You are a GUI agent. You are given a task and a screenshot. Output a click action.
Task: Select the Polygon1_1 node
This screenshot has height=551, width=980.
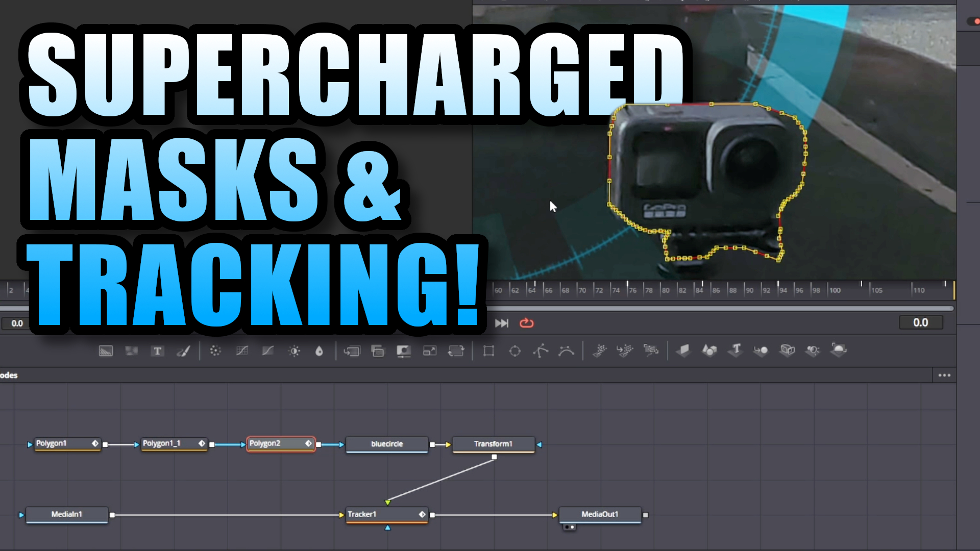(174, 444)
